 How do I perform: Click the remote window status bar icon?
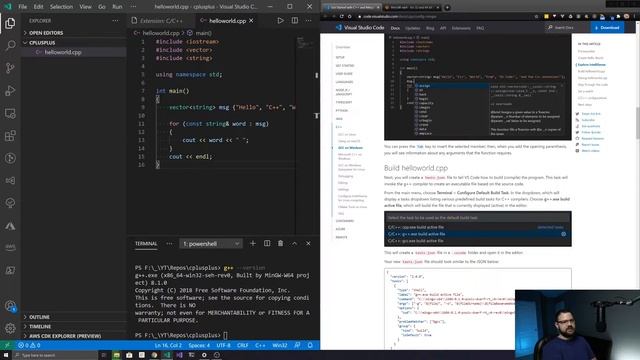(7, 345)
